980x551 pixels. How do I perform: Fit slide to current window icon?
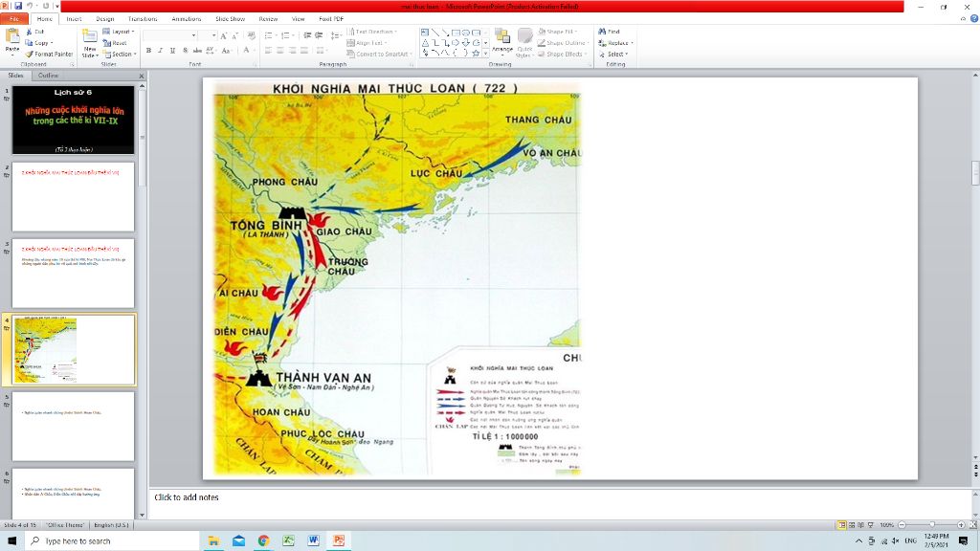(x=973, y=525)
